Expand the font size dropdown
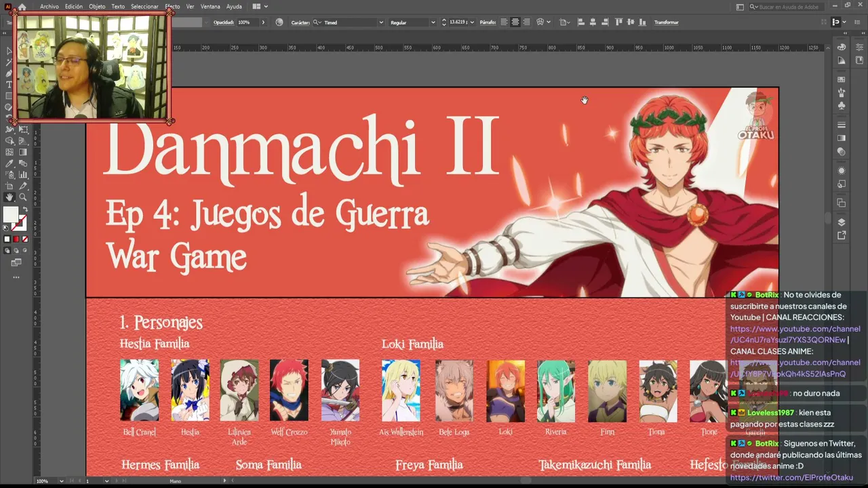 (x=471, y=22)
